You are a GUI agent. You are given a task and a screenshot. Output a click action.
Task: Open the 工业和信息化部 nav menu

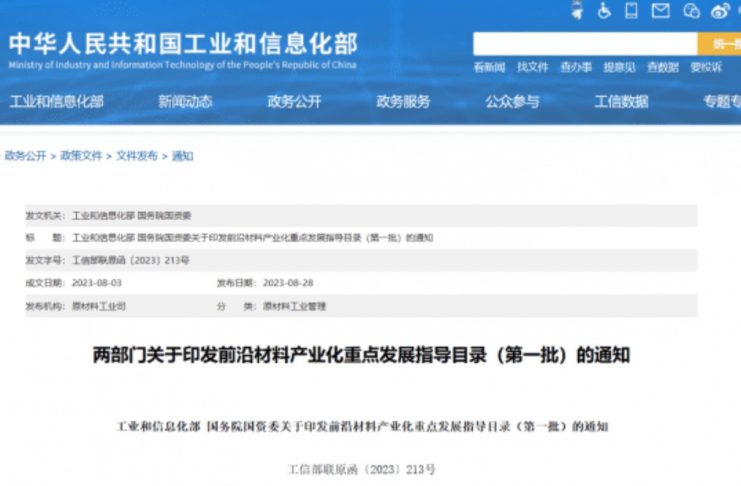(x=57, y=101)
